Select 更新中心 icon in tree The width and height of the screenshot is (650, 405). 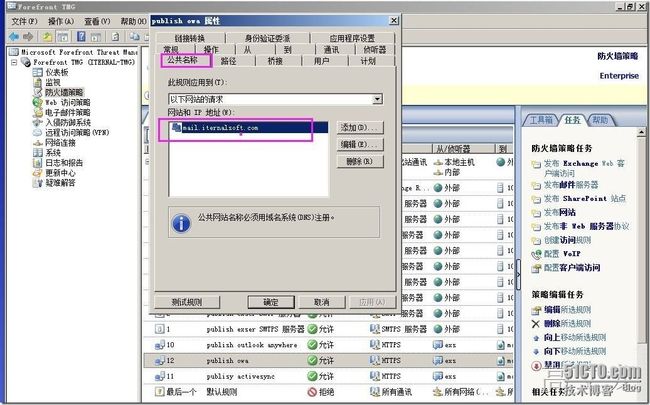[x=37, y=173]
